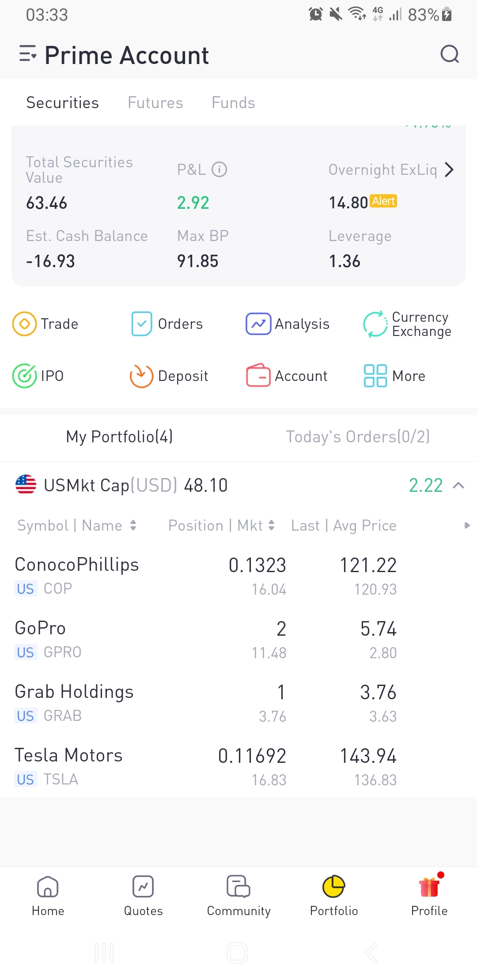The height and width of the screenshot is (980, 477).
Task: Open the Account wallet icon
Action: tap(258, 376)
